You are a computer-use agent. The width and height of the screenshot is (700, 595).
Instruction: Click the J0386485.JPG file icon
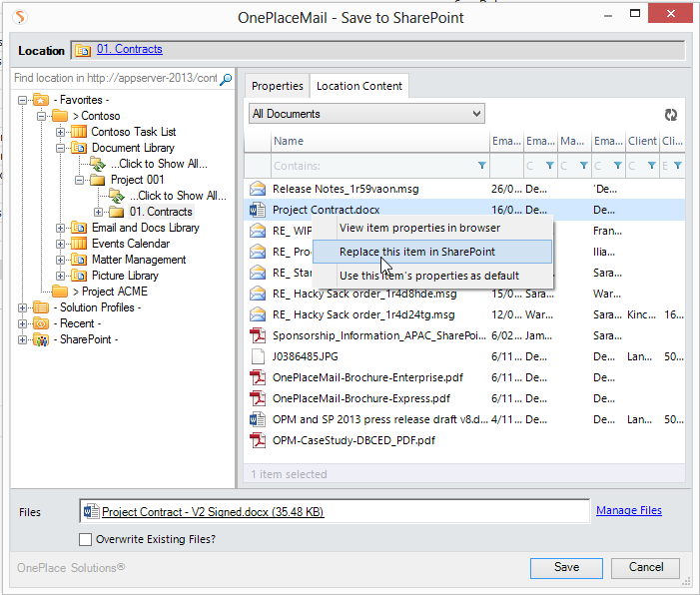[258, 355]
